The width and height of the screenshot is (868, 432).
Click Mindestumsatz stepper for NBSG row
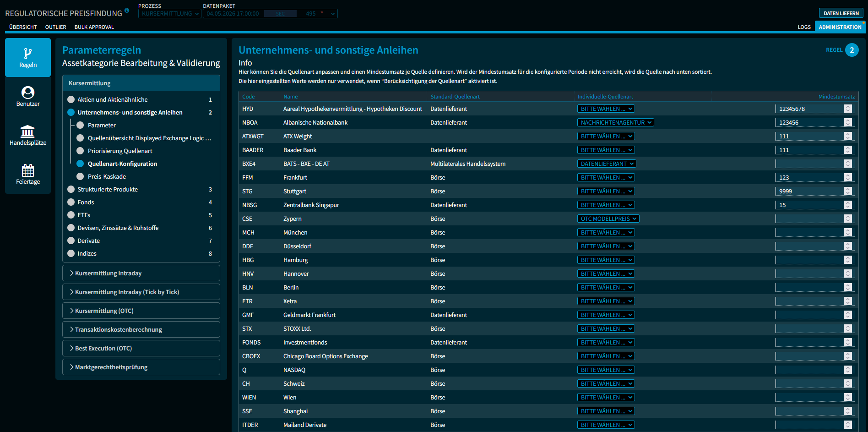pos(848,205)
